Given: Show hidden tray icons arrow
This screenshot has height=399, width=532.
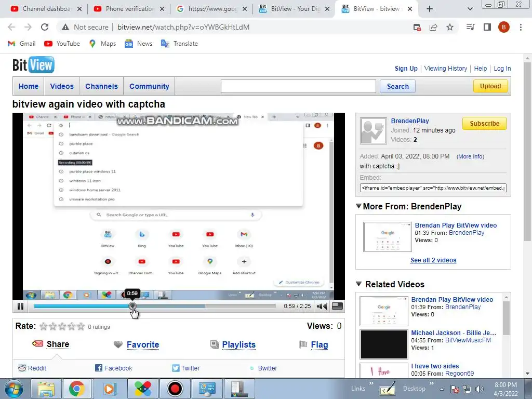Looking at the screenshot, I should (x=442, y=389).
